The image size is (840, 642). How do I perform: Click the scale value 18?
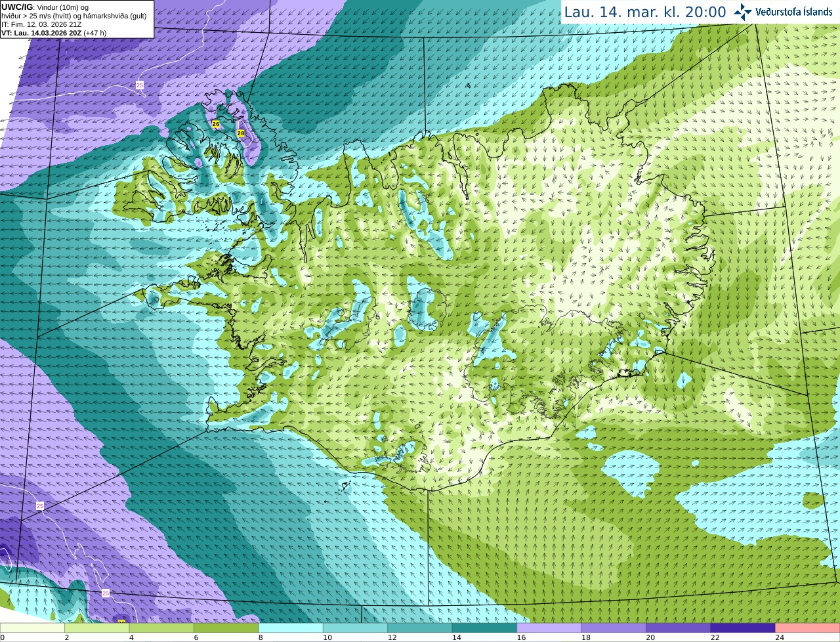click(x=585, y=637)
